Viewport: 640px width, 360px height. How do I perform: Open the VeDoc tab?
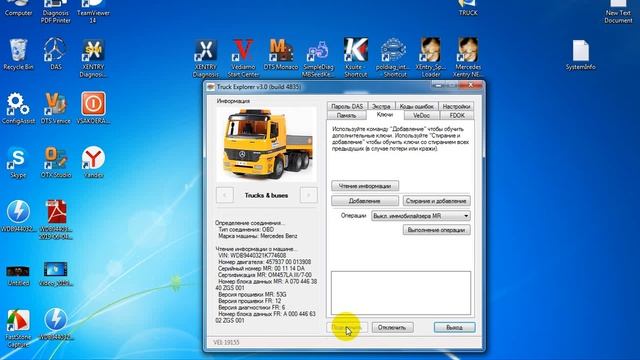click(x=421, y=116)
